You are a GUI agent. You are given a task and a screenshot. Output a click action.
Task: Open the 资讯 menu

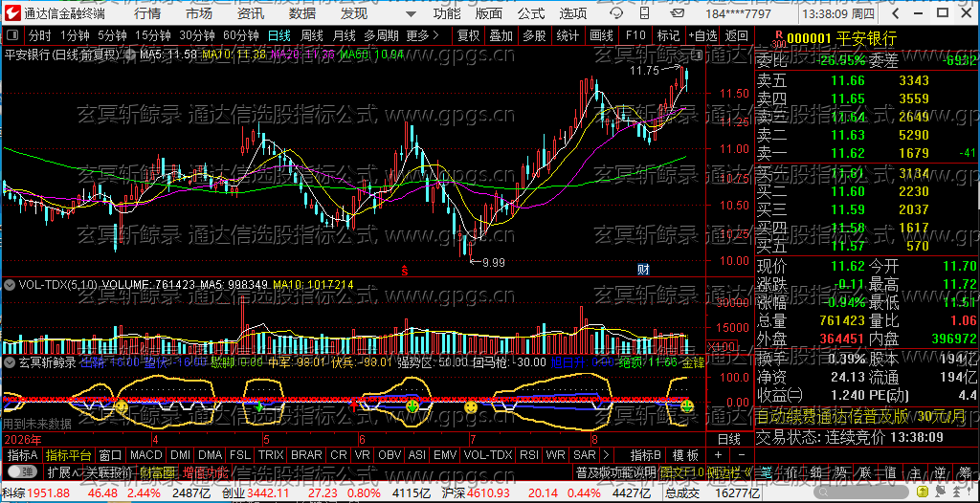(x=251, y=13)
